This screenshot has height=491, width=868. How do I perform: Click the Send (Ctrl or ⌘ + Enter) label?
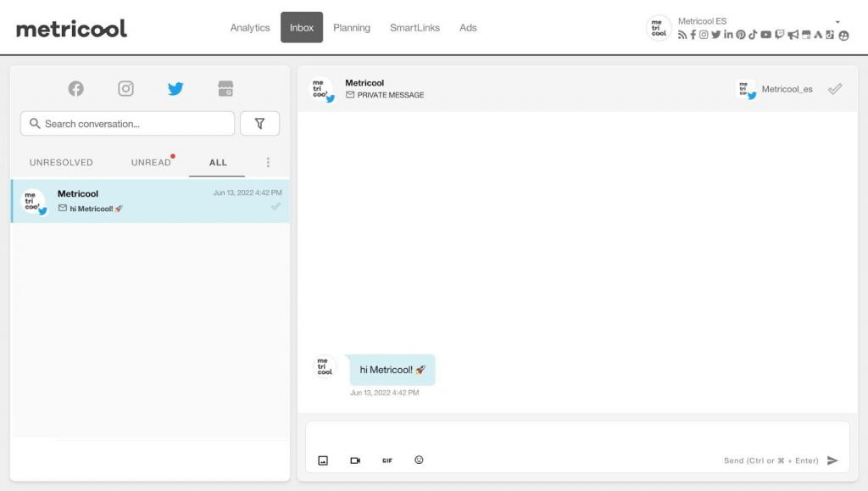coord(771,460)
